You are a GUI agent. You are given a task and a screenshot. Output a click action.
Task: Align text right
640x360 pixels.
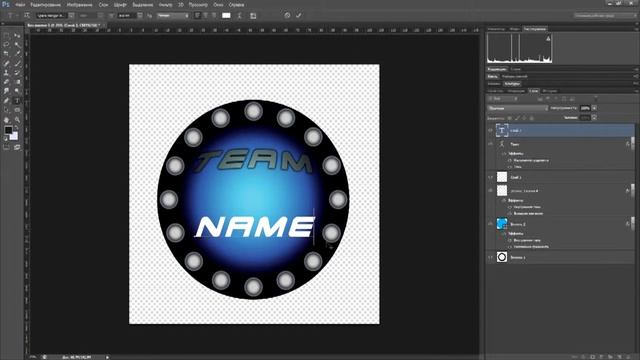tap(213, 16)
